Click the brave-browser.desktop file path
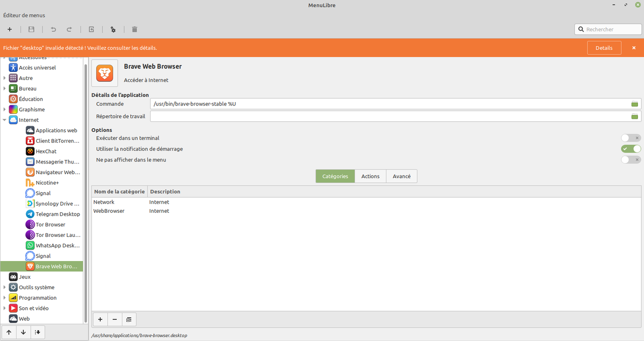Image resolution: width=644 pixels, height=341 pixels. [x=139, y=335]
